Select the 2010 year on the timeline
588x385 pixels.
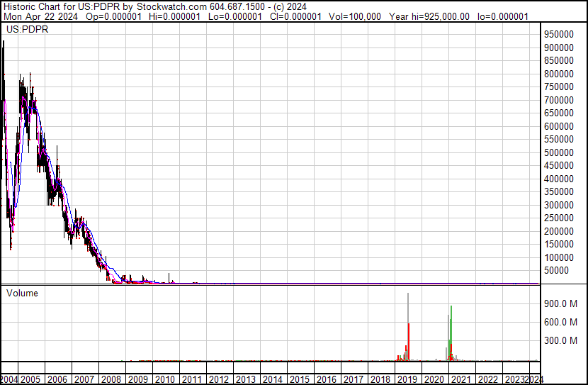[165, 380]
